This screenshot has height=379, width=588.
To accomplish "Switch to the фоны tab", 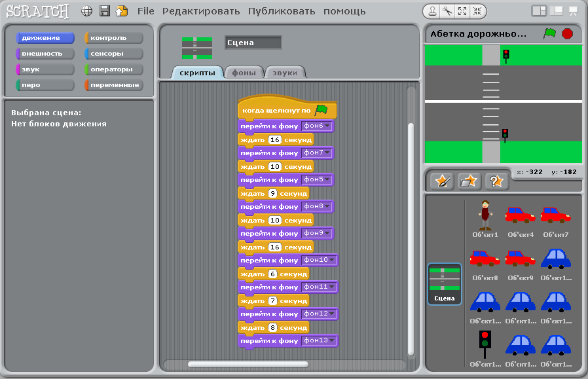I will pos(244,72).
